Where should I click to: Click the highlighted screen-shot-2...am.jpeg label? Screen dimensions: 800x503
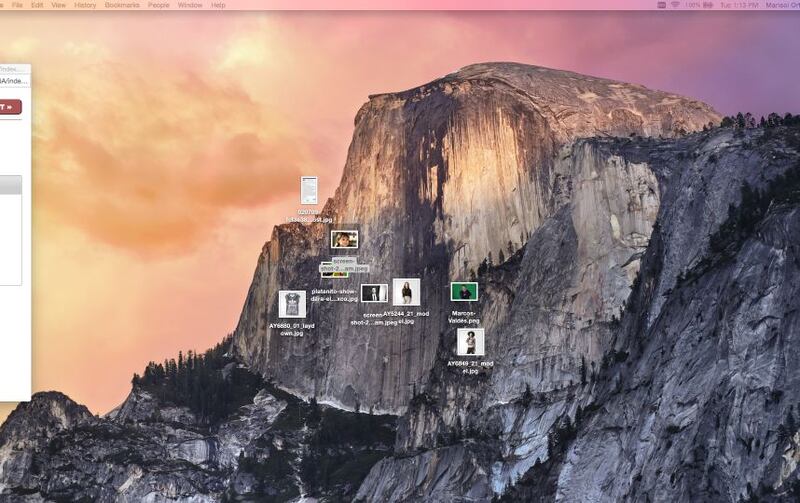[x=344, y=264]
